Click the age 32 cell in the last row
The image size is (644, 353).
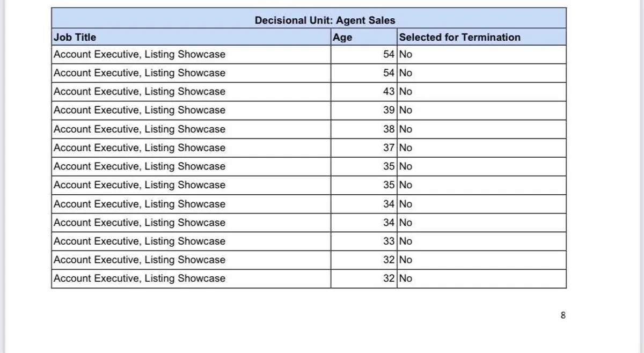[x=389, y=278]
